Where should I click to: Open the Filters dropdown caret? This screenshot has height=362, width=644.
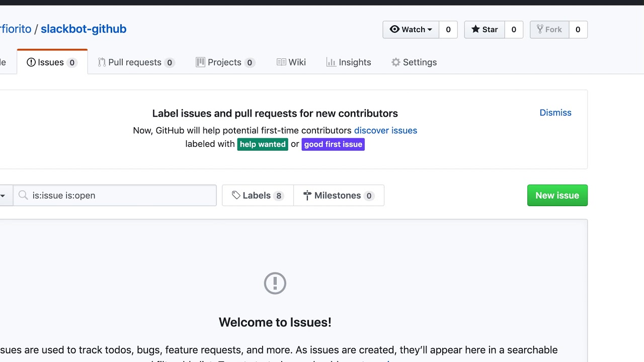tap(3, 196)
